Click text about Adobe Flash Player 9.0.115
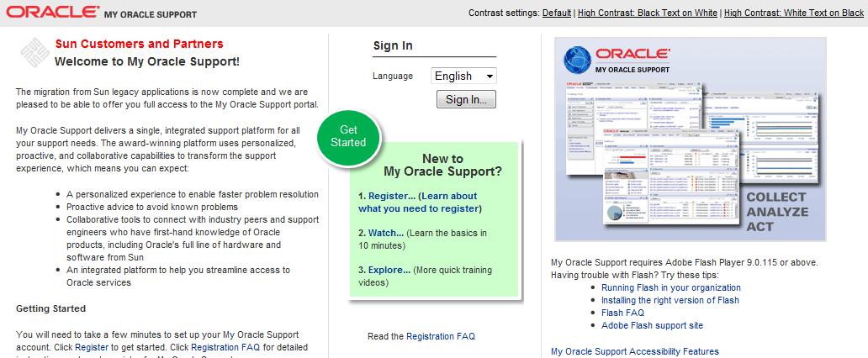The height and width of the screenshot is (358, 868). click(x=684, y=262)
